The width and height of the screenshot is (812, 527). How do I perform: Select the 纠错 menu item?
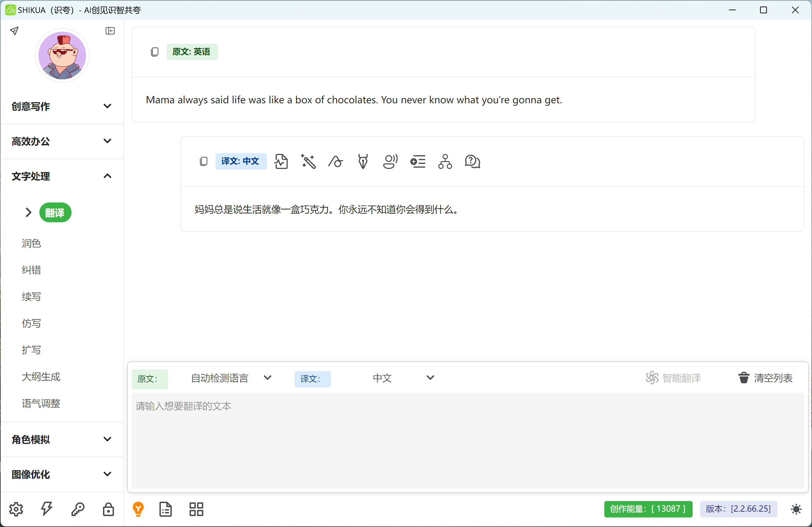click(31, 270)
